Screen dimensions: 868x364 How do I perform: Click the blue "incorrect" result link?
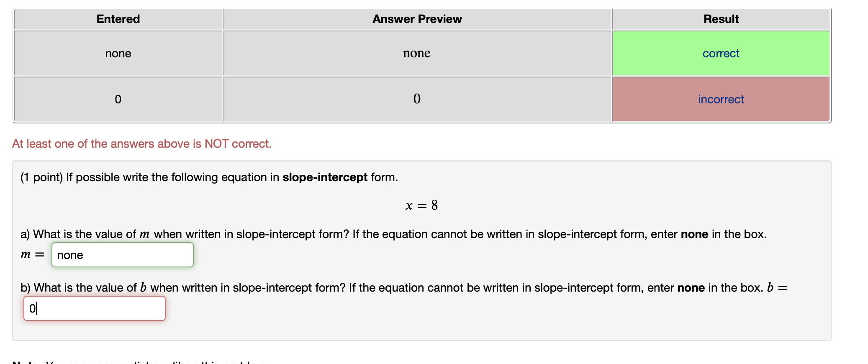pos(721,99)
